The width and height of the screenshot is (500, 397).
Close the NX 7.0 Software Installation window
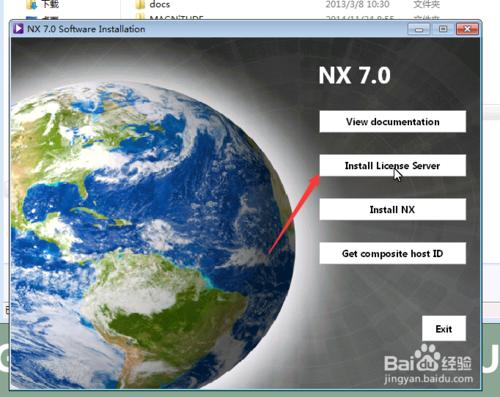[467, 29]
